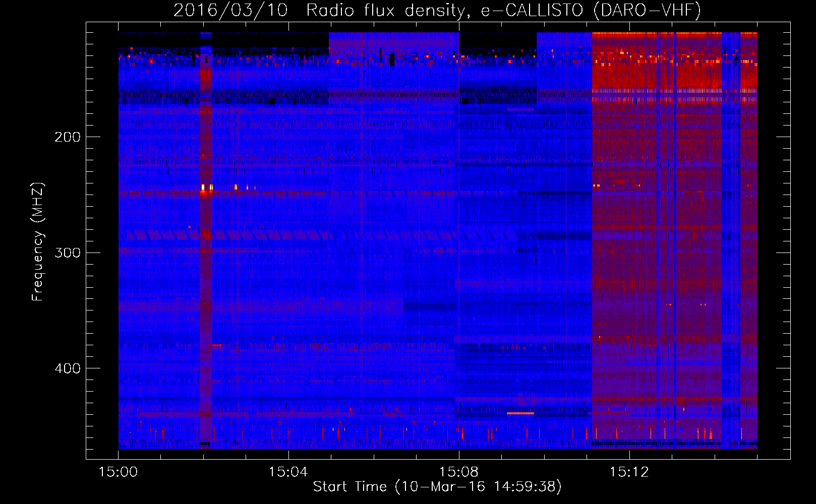Click the x-axis label "Start Time (10-Mar-16 14:59:38)"

click(437, 487)
